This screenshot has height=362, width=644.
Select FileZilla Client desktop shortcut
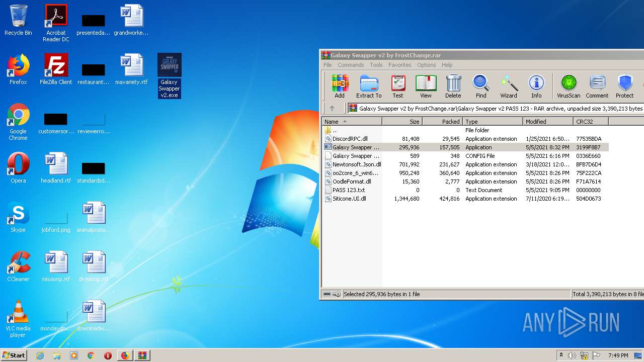coord(56,69)
